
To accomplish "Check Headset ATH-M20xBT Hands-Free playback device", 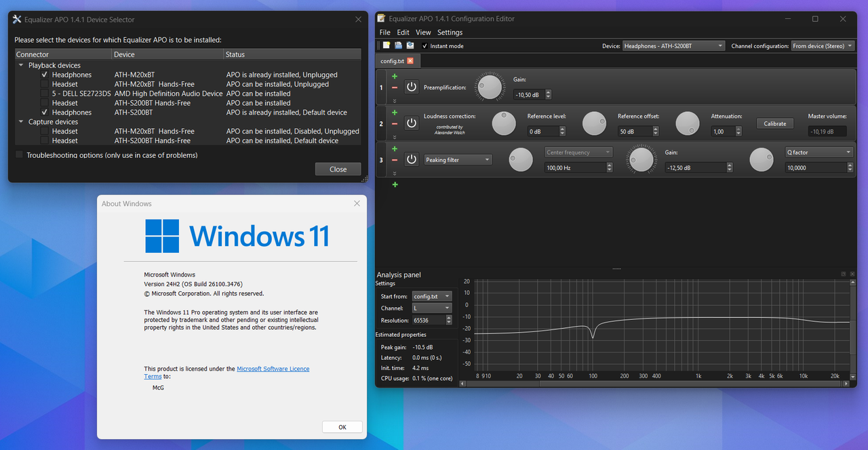I will coord(45,84).
